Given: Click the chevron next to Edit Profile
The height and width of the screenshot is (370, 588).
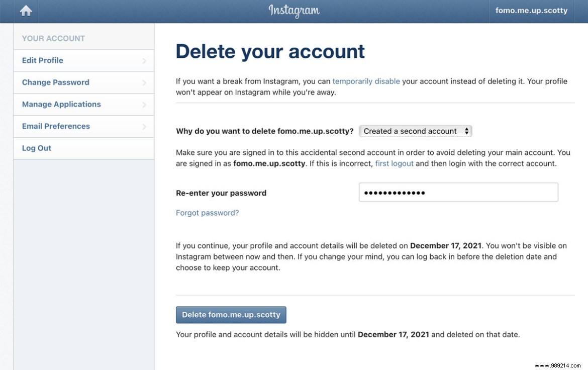Looking at the screenshot, I should [x=145, y=60].
